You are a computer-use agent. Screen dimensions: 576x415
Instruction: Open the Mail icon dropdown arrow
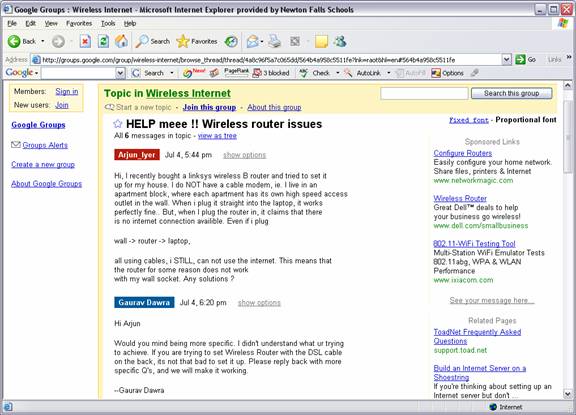pyautogui.click(x=262, y=42)
